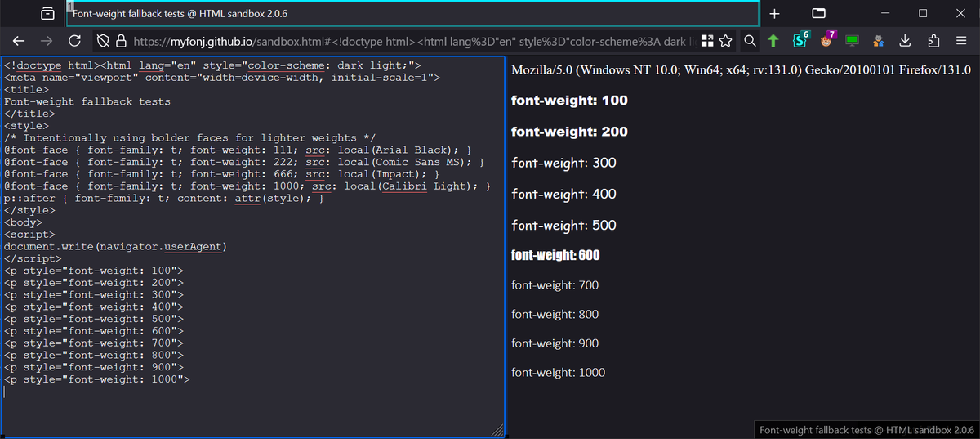Open the monkey extension with badge 7
Screen dimensions: 980x439
(827, 39)
